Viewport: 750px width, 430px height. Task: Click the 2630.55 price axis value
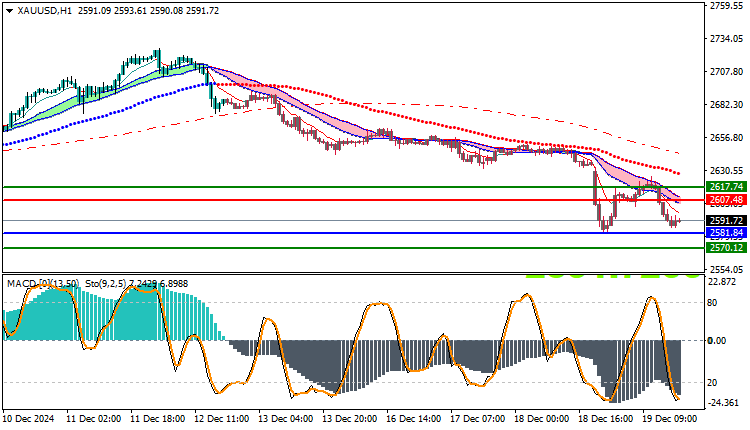pos(727,171)
